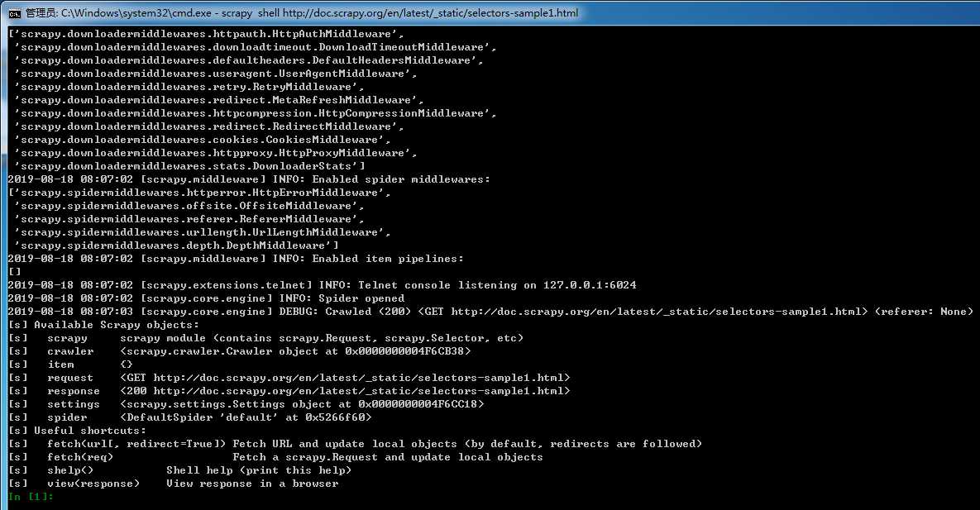Click the 'In [1]:' input prompt
The image size is (980, 510).
point(31,497)
